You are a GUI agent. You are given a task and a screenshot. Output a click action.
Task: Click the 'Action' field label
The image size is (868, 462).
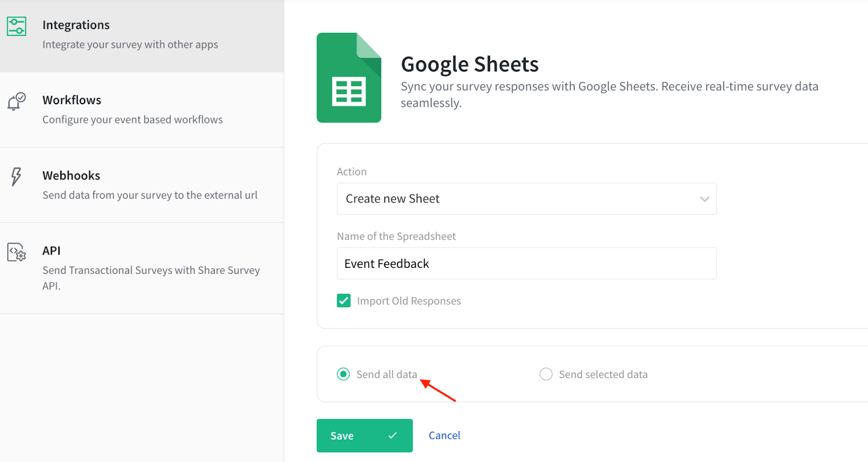(352, 171)
